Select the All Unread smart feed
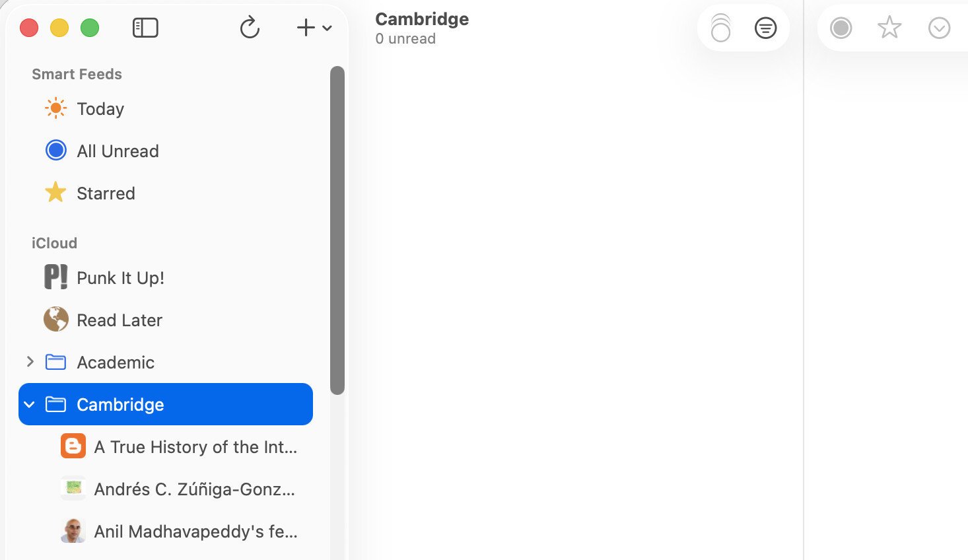Image resolution: width=968 pixels, height=560 pixels. point(118,151)
